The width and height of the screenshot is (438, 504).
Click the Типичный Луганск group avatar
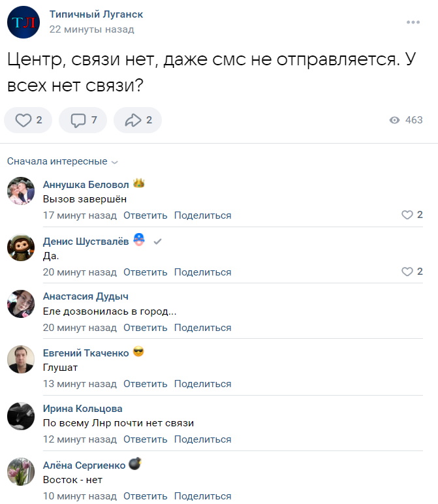click(x=23, y=22)
